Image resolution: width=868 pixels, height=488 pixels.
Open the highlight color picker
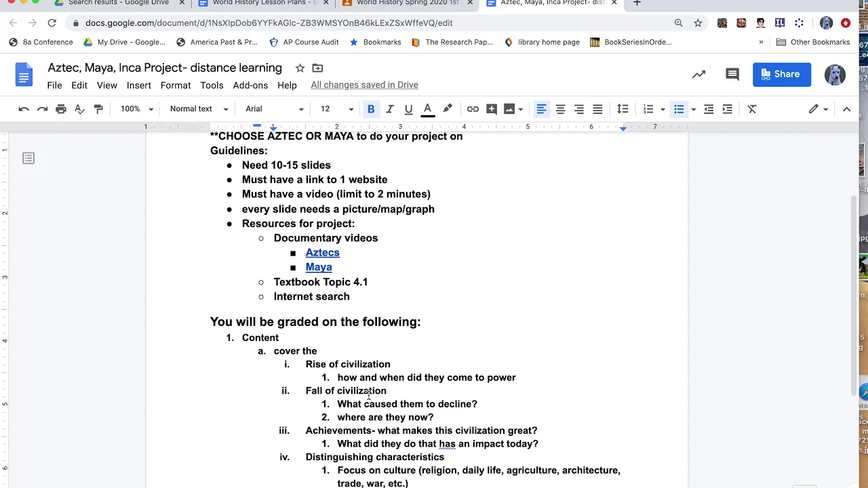448,108
